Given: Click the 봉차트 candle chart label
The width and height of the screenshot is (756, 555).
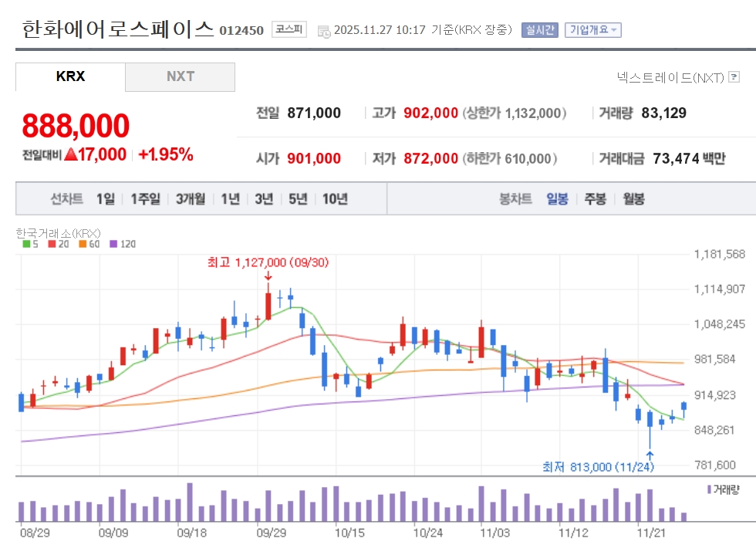Looking at the screenshot, I should [515, 199].
